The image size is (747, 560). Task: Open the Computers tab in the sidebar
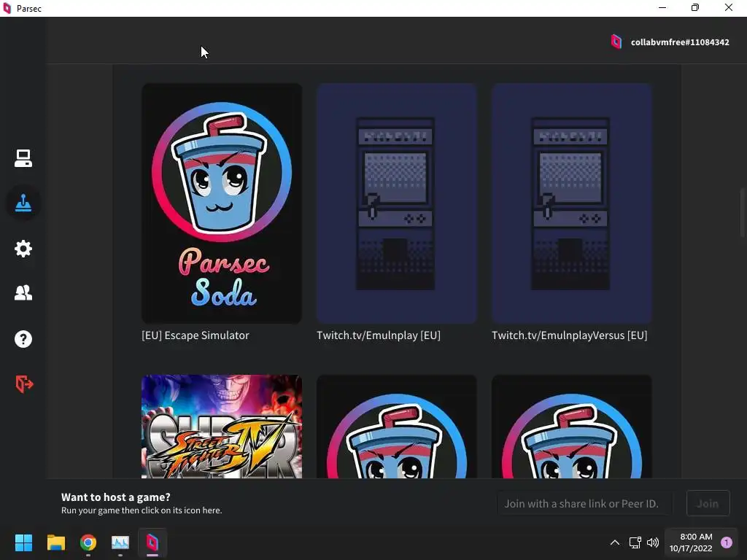[23, 158]
